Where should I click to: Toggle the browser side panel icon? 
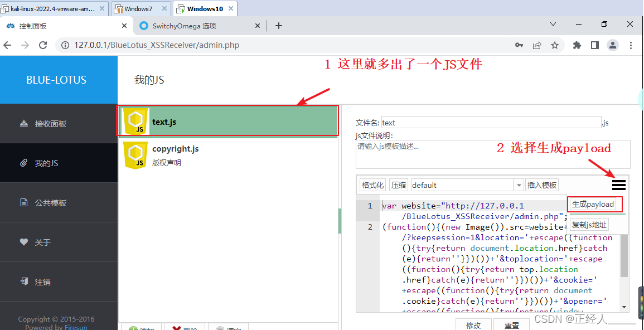tap(595, 45)
